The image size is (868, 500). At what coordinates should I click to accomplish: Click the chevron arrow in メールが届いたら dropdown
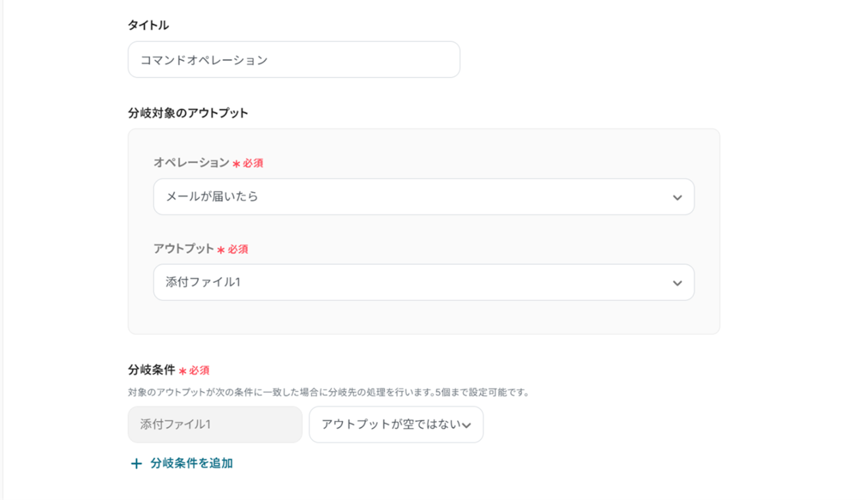coord(677,197)
